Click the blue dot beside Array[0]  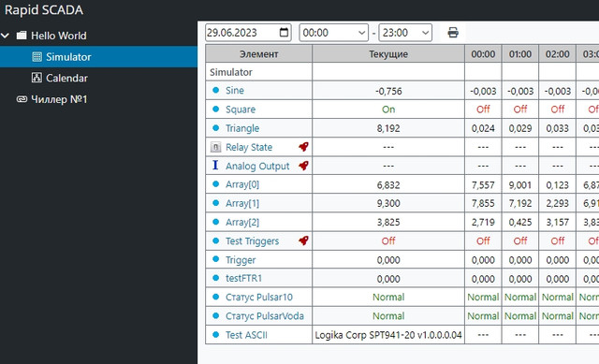[216, 184]
